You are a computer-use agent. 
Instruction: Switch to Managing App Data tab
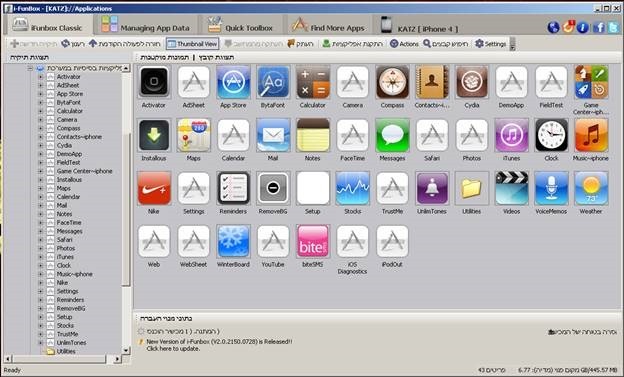[146, 26]
